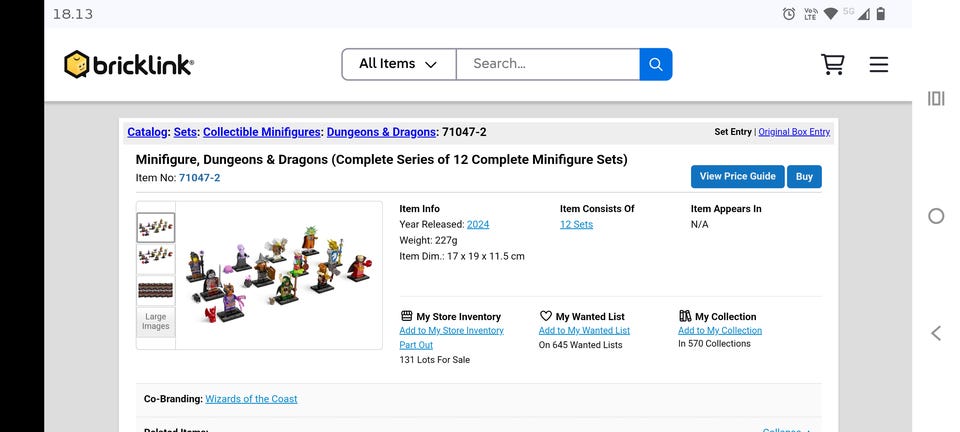Expand the All Items dropdown

(x=399, y=64)
